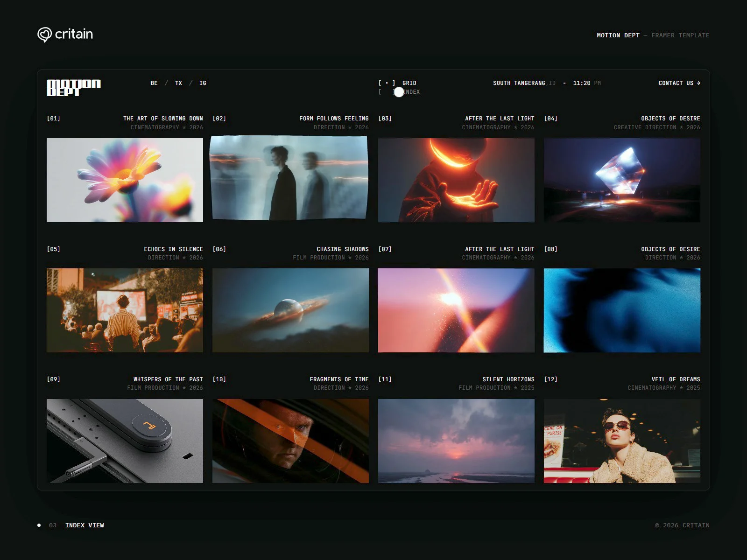The width and height of the screenshot is (747, 560).
Task: Open the man's face orange stripe thumbnail
Action: point(290,441)
